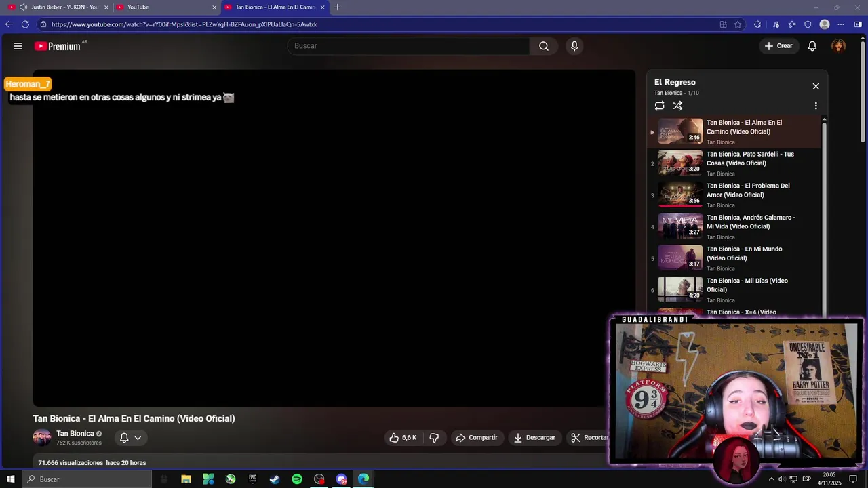This screenshot has width=868, height=488.
Task: Mute the Justin Bieber YUKON tab audio
Action: pyautogui.click(x=24, y=7)
